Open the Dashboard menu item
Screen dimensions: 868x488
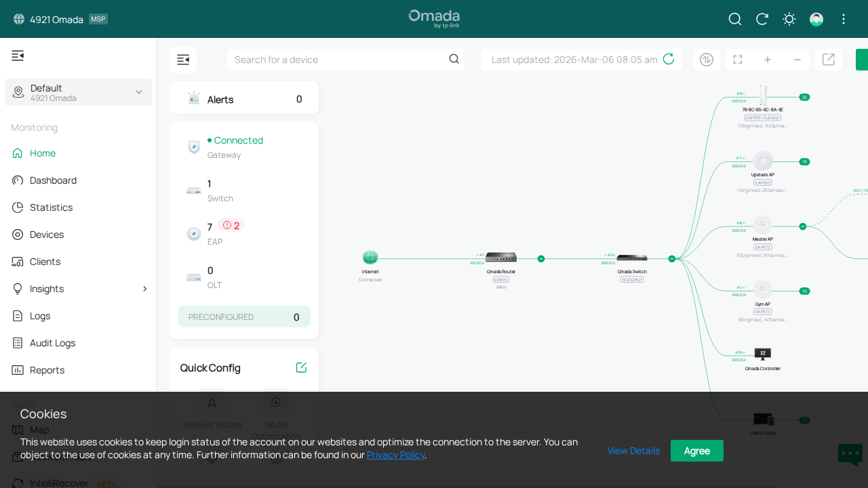(x=53, y=180)
